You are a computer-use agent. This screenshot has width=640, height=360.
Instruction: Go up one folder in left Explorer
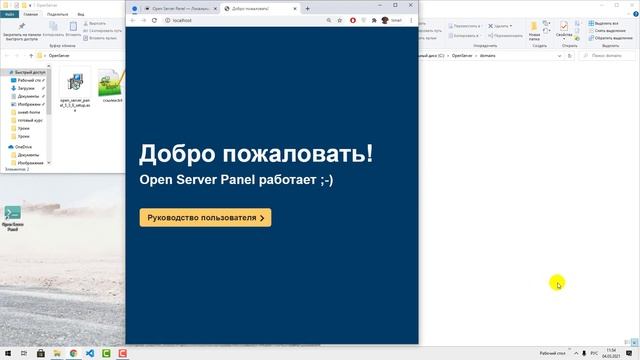point(31,56)
